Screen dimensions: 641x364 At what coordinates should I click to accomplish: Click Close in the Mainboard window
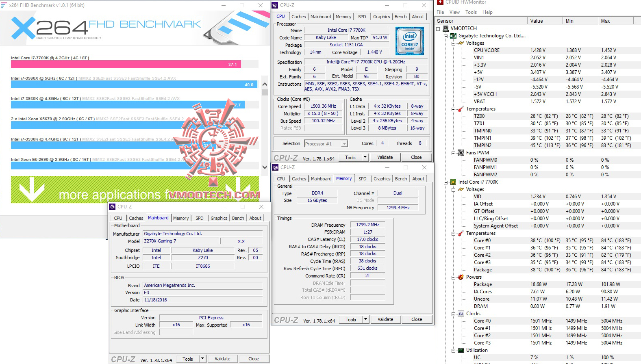254,359
